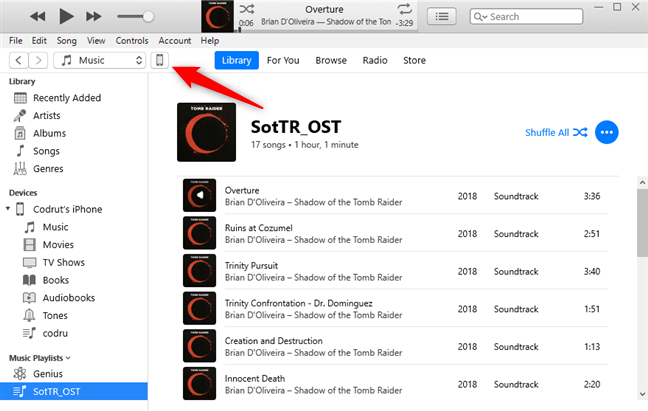This screenshot has height=411, width=648.
Task: Open the View menu
Action: [96, 40]
